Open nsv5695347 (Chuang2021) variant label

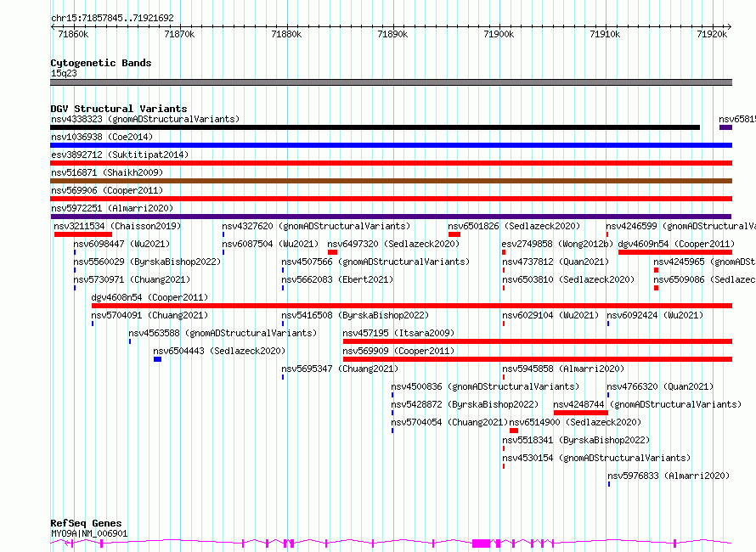pos(340,369)
